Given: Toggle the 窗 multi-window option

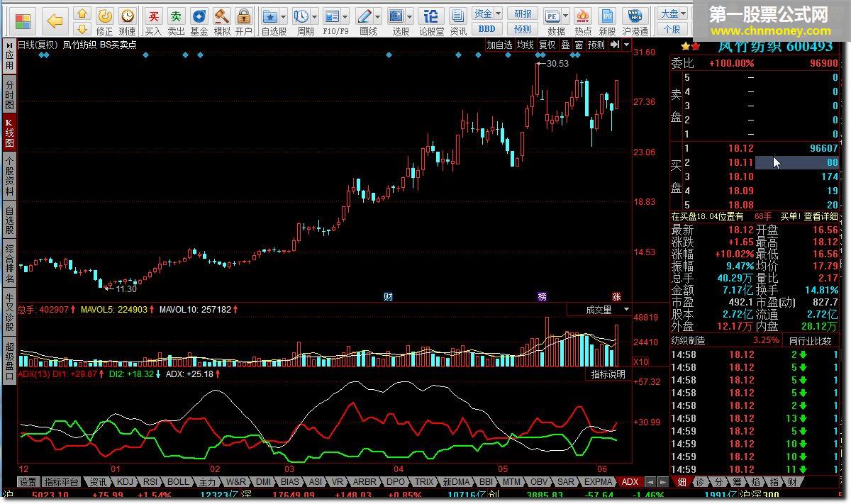Looking at the screenshot, I should click(x=579, y=45).
